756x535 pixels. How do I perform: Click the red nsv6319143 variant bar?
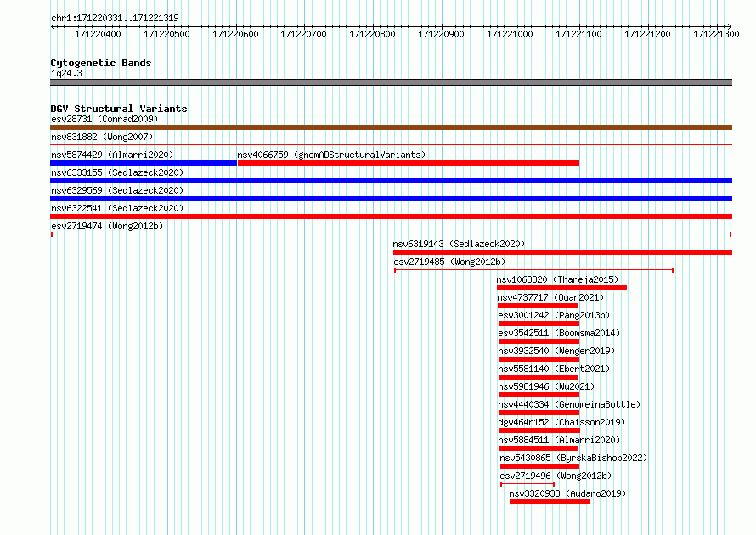tap(562, 252)
